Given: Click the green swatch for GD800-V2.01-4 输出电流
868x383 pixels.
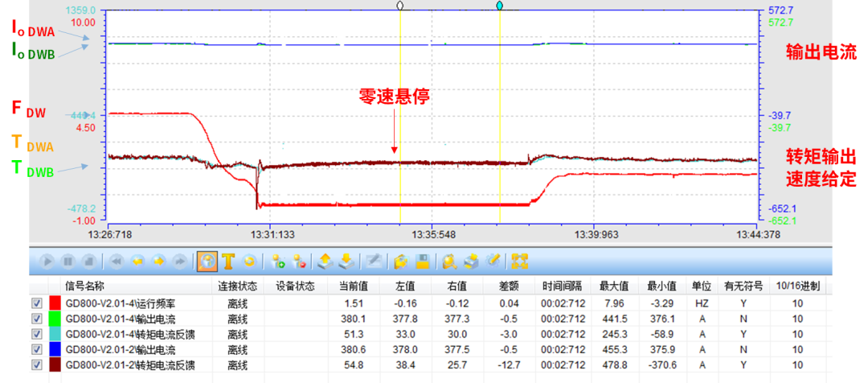Looking at the screenshot, I should click(55, 319).
